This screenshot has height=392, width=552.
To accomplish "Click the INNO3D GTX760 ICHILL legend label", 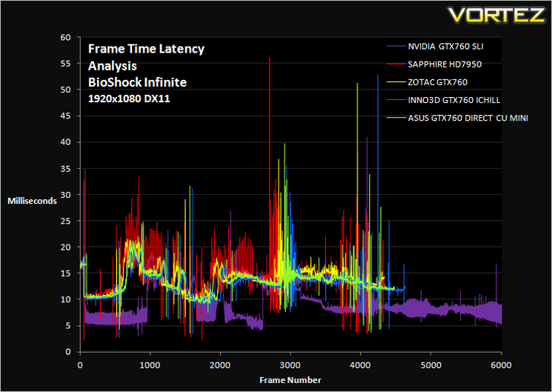I will (x=453, y=100).
